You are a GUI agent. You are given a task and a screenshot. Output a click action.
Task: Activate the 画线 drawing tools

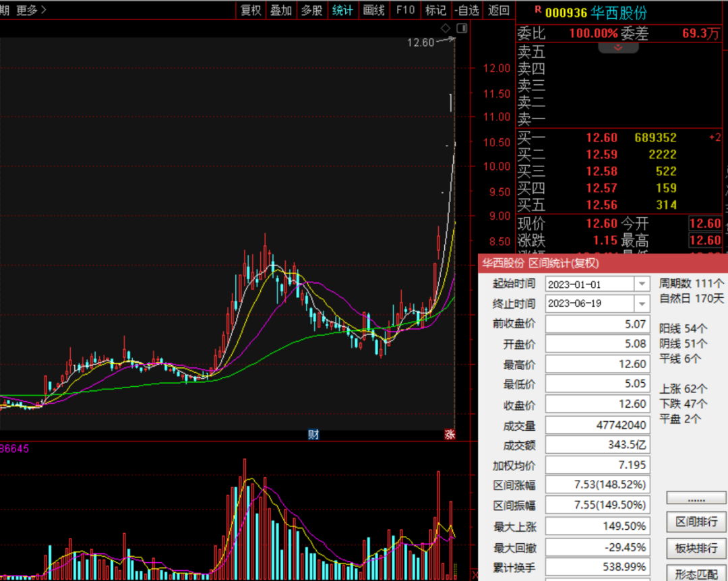point(373,9)
